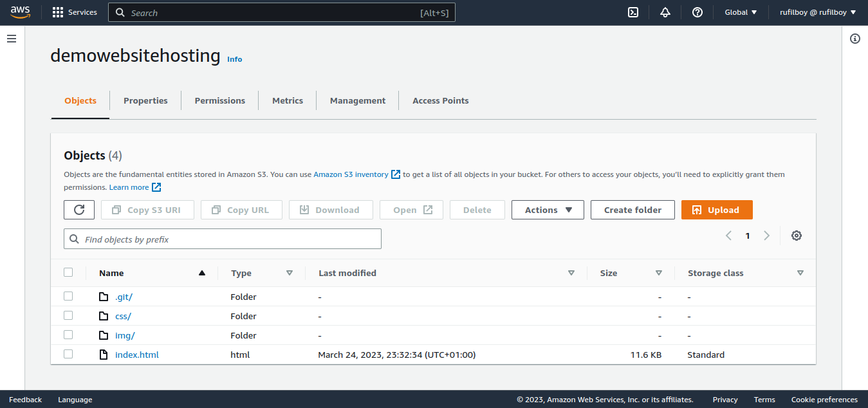868x408 pixels.
Task: Click the Copy S3 URI button
Action: pyautogui.click(x=147, y=210)
